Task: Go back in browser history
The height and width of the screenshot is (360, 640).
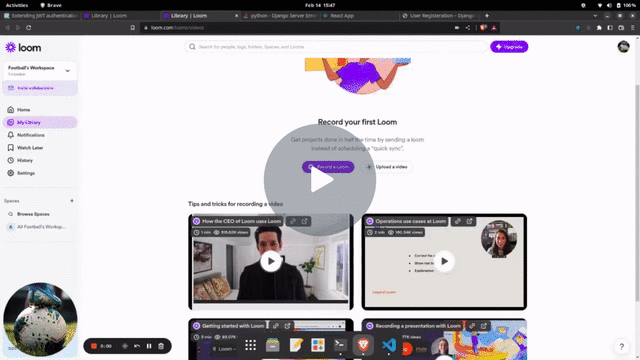Action: pos(7,27)
